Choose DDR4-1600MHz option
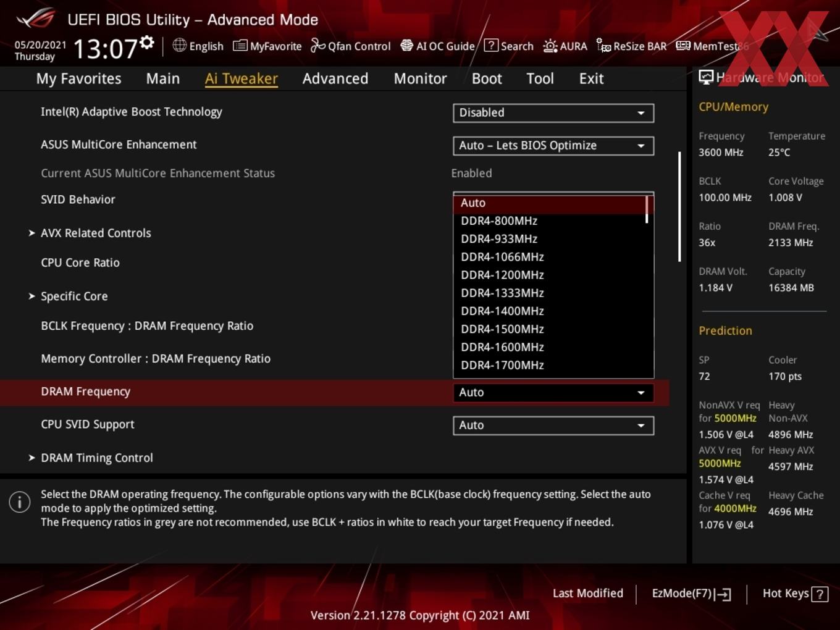This screenshot has width=840, height=630. tap(549, 347)
